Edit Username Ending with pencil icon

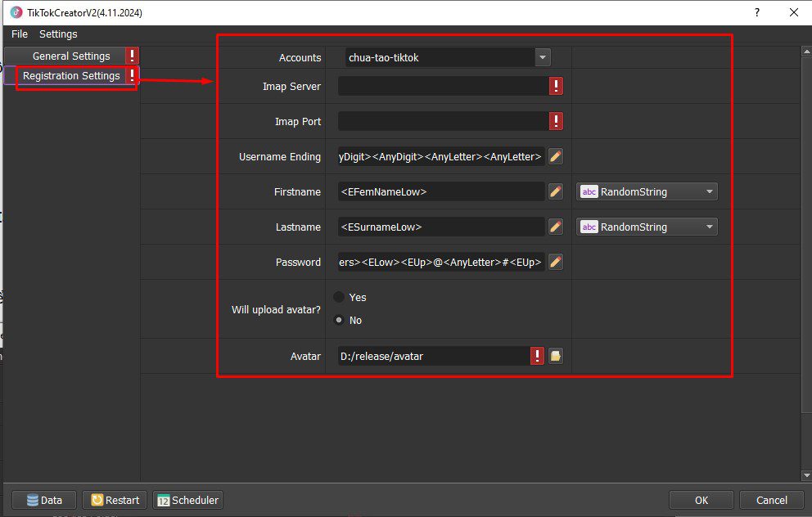pyautogui.click(x=555, y=156)
